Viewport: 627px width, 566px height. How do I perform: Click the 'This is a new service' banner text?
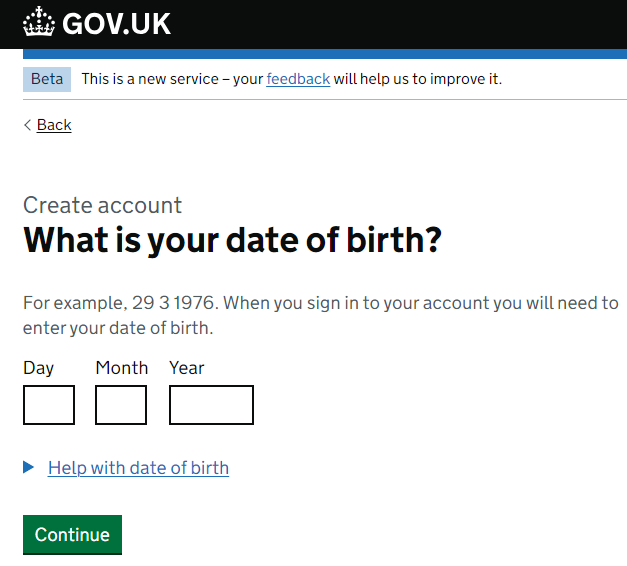pyautogui.click(x=292, y=79)
